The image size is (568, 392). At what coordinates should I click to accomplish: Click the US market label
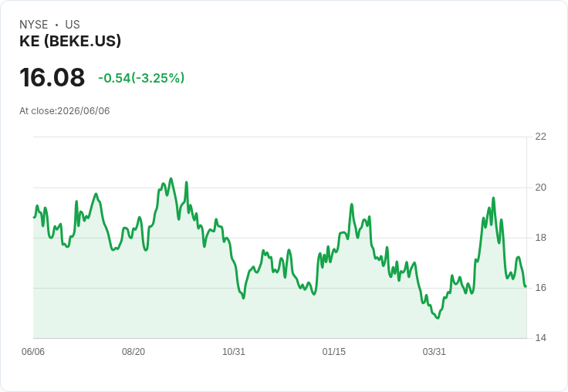[73, 25]
